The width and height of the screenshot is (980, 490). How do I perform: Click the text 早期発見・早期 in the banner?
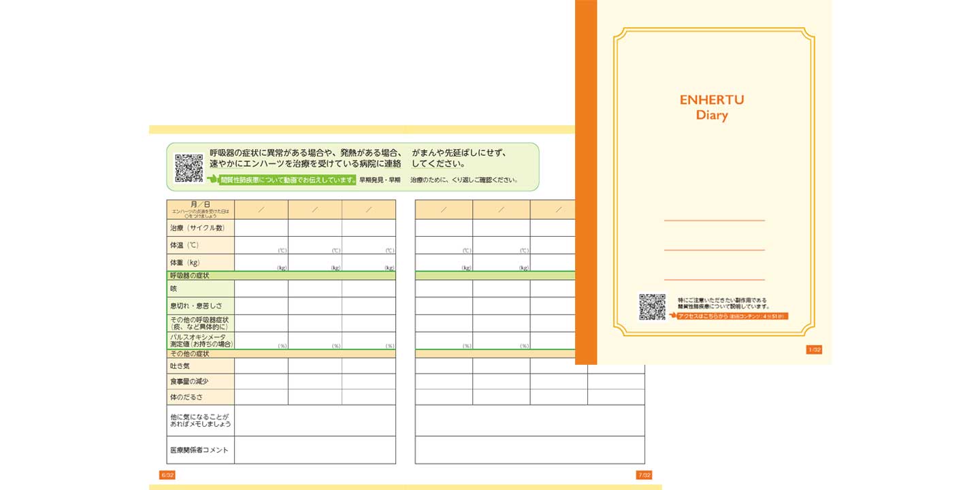click(x=380, y=180)
